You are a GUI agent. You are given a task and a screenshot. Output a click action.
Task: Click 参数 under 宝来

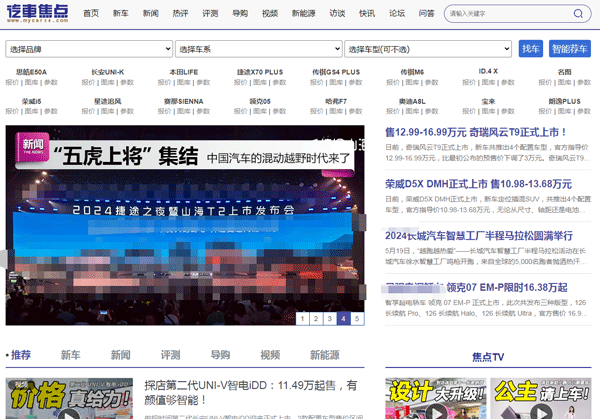pyautogui.click(x=508, y=111)
